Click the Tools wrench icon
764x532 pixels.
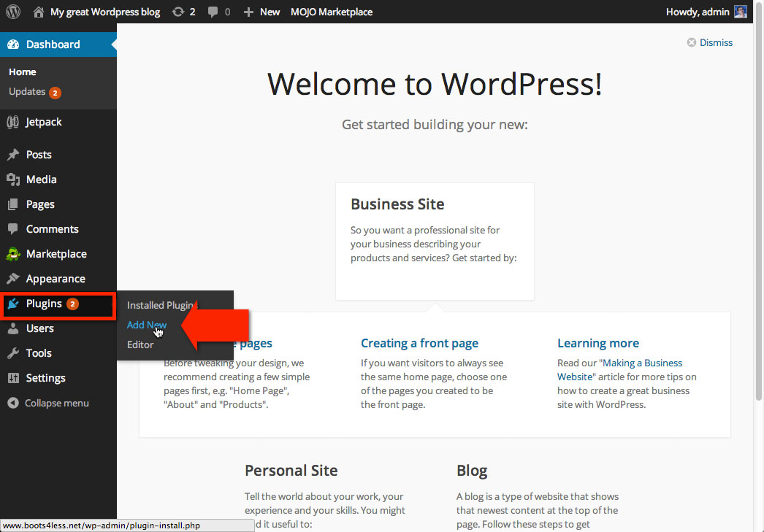13,353
